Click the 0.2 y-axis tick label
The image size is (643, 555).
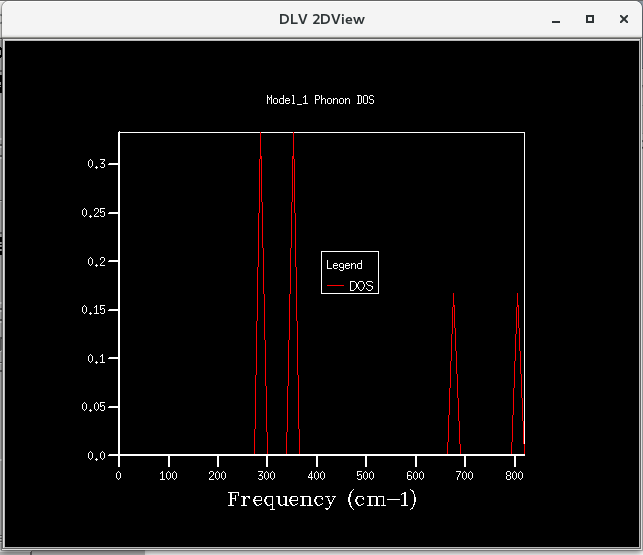pyautogui.click(x=96, y=261)
